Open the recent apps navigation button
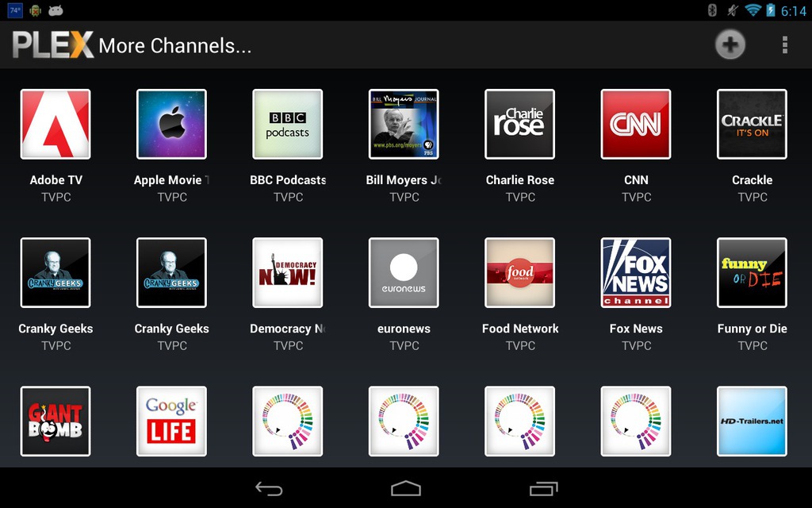Screen dimensions: 812x508 point(544,488)
